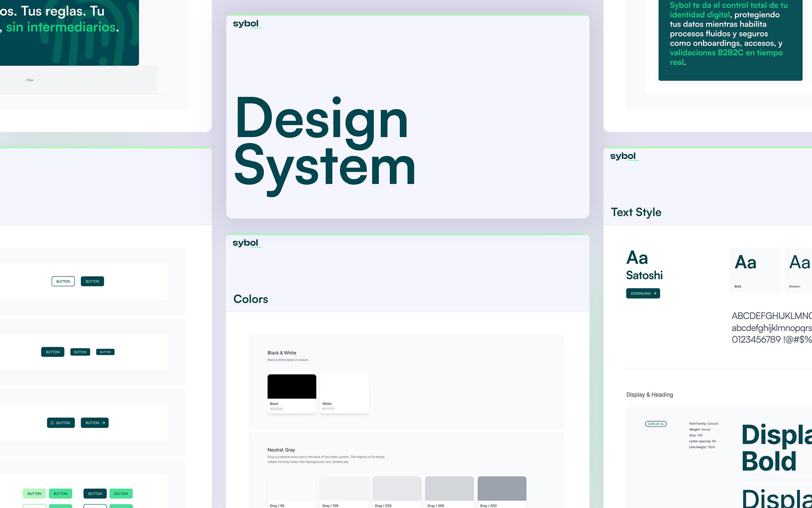Click the sybol logo above Design System
This screenshot has height=508, width=812.
(x=246, y=24)
